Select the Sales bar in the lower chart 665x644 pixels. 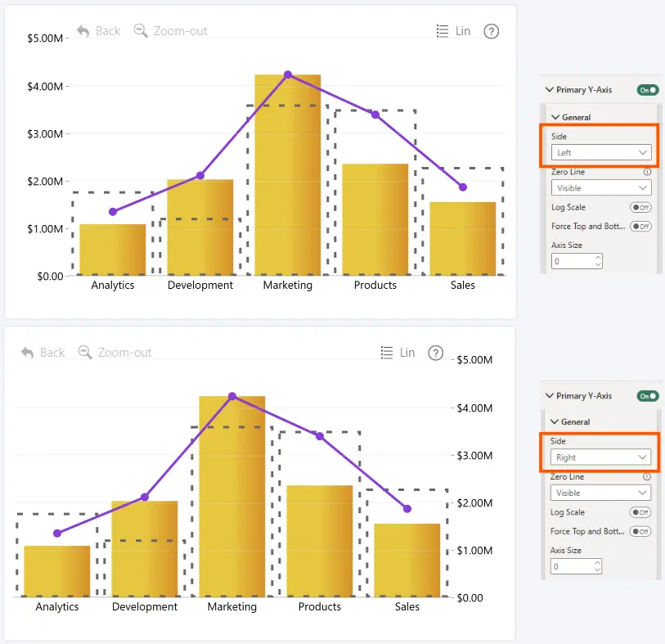pos(407,561)
